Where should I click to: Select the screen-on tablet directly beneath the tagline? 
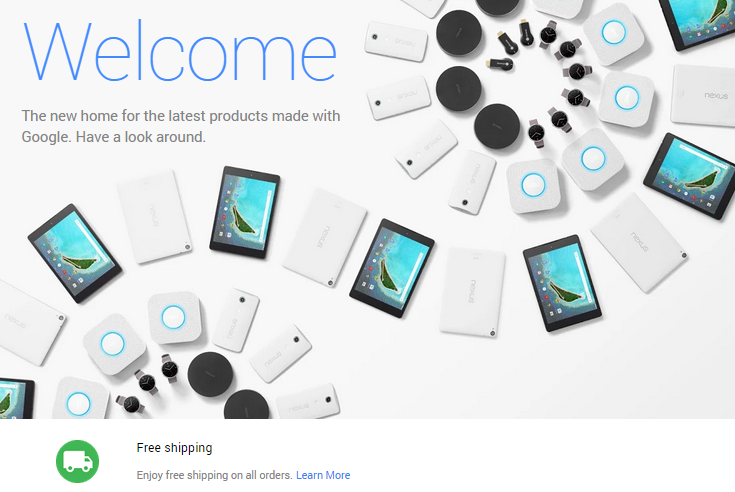pyautogui.click(x=245, y=212)
